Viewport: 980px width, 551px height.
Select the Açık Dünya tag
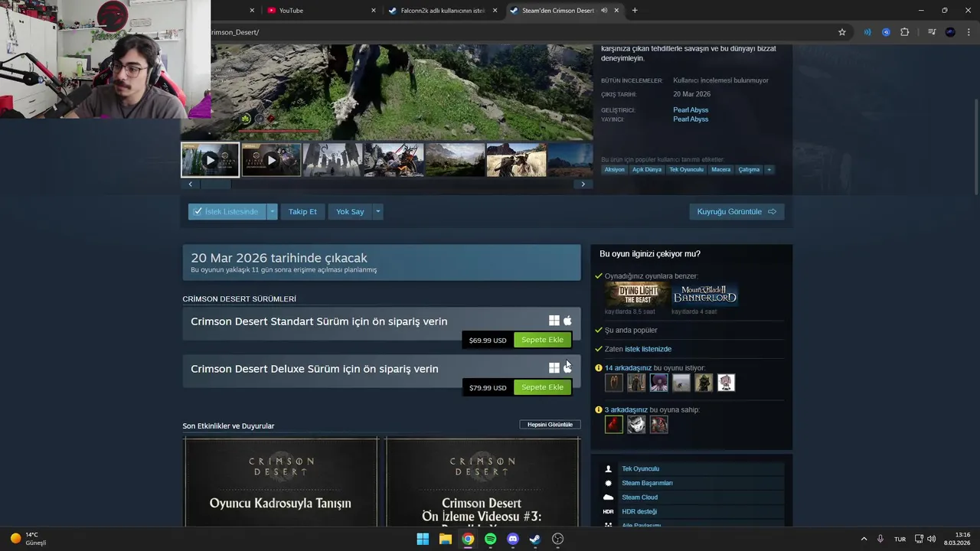pos(647,170)
